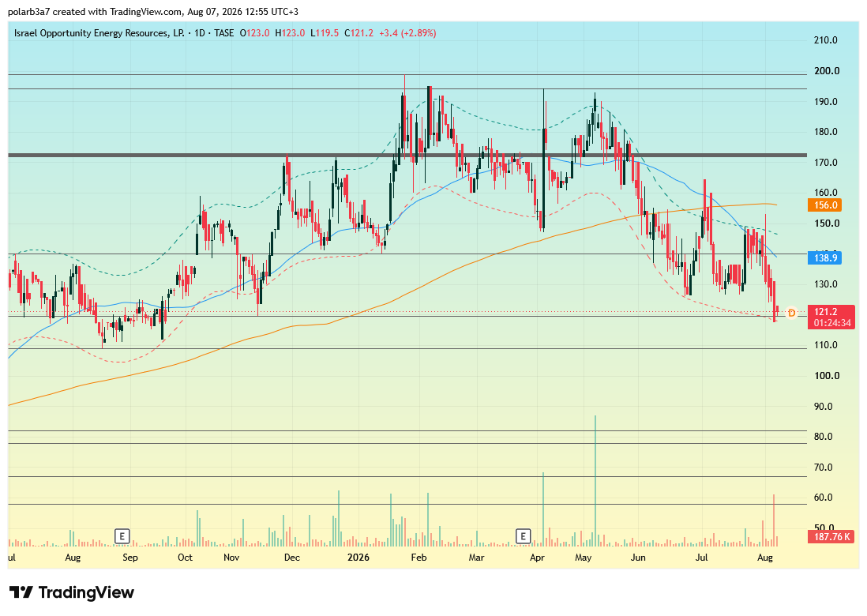Viewport: 867px width, 616px height.
Task: Click the earnings E marker near April
Action: [x=523, y=535]
